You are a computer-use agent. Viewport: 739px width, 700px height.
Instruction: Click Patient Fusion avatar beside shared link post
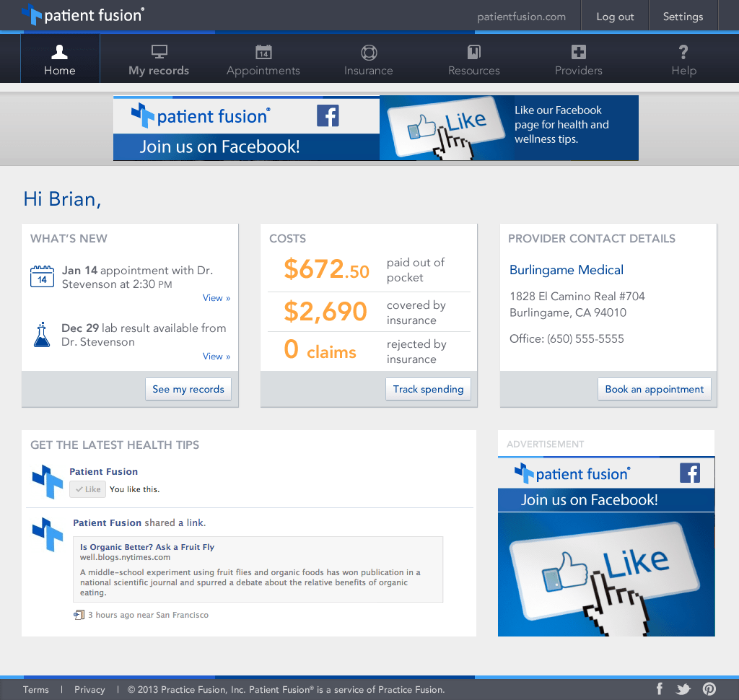tap(47, 535)
